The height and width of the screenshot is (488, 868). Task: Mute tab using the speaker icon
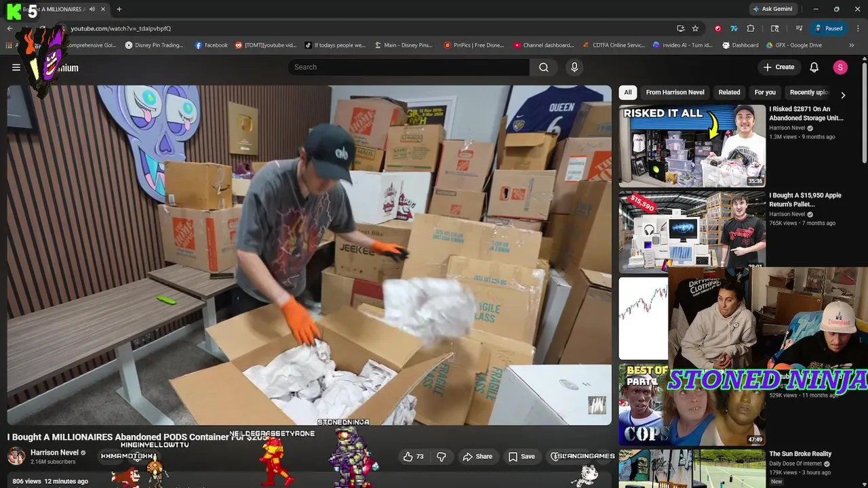[x=92, y=9]
